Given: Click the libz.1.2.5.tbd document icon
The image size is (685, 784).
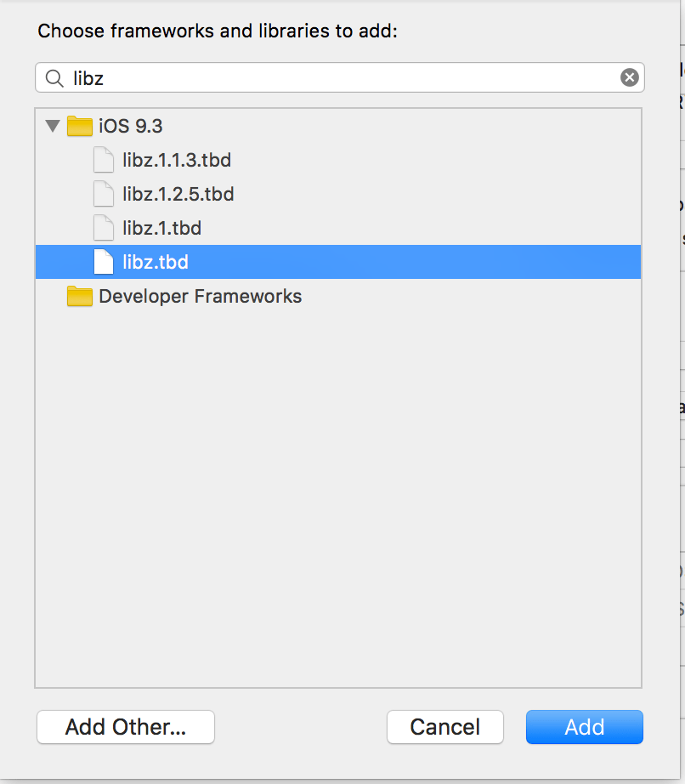Looking at the screenshot, I should (103, 194).
